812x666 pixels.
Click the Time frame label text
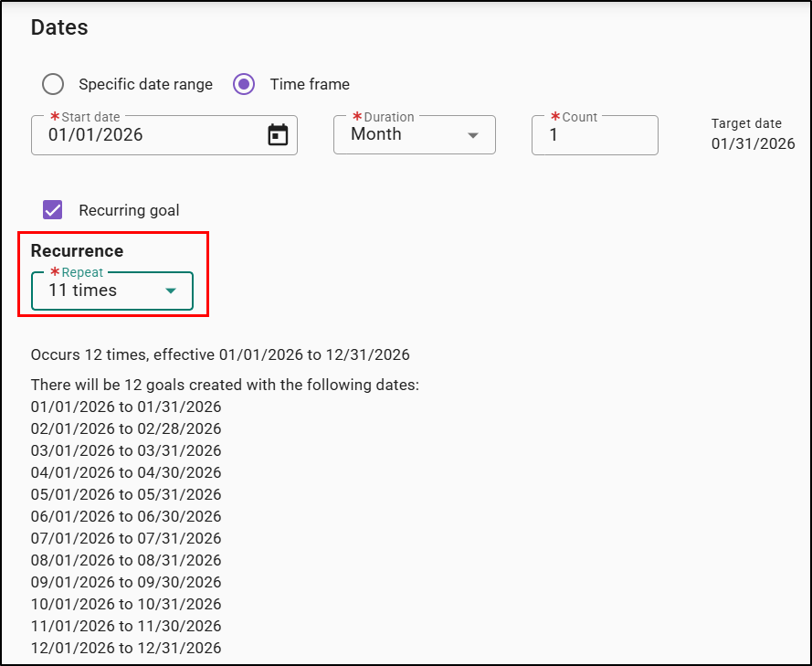coord(310,84)
